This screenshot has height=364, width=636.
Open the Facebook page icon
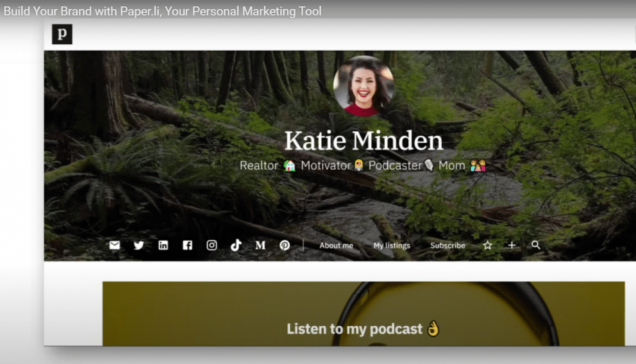187,245
